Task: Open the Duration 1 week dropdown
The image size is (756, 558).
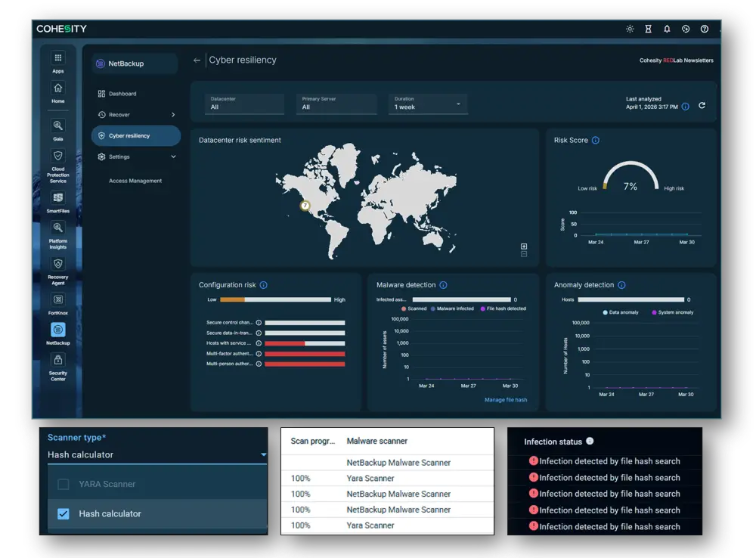Action: tap(428, 104)
